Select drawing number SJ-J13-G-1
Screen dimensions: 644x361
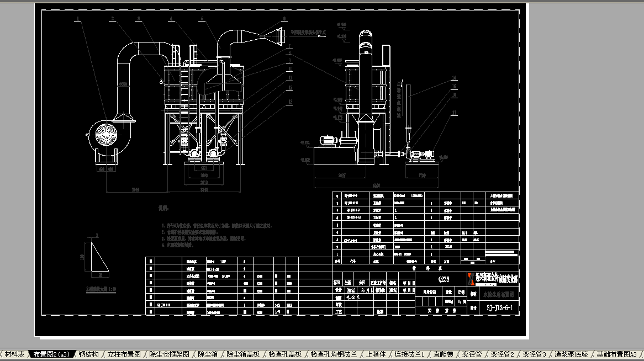click(x=499, y=307)
